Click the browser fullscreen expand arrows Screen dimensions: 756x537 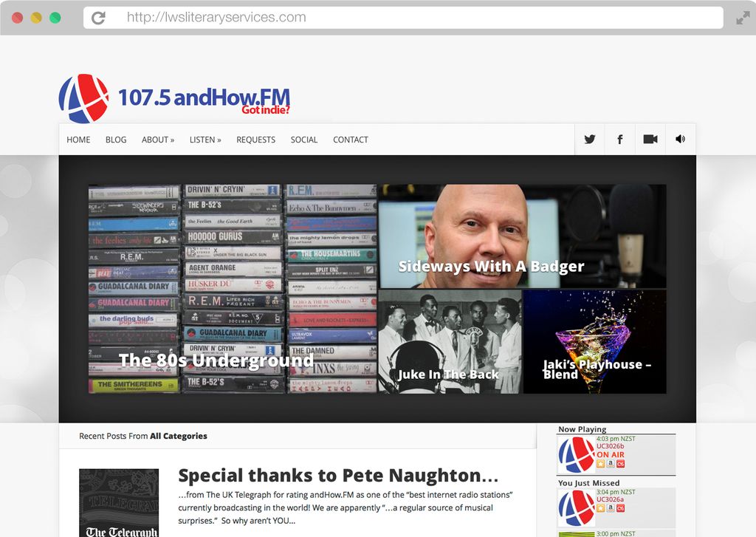coord(743,18)
